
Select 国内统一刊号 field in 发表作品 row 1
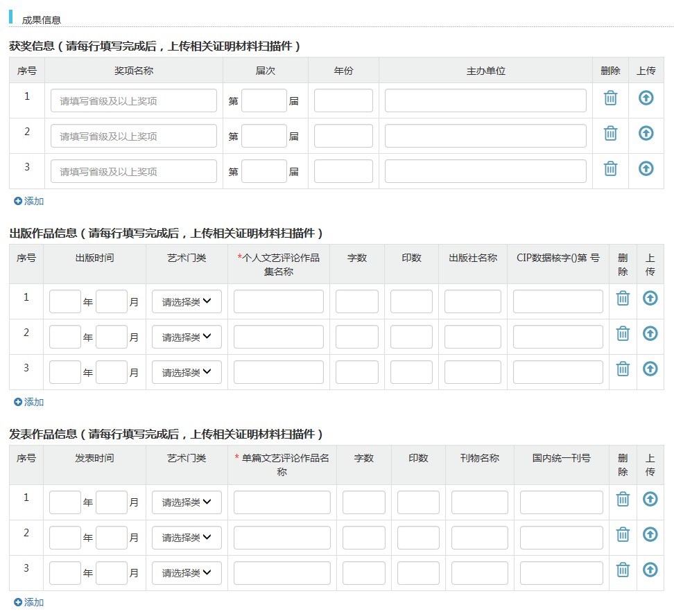[561, 502]
